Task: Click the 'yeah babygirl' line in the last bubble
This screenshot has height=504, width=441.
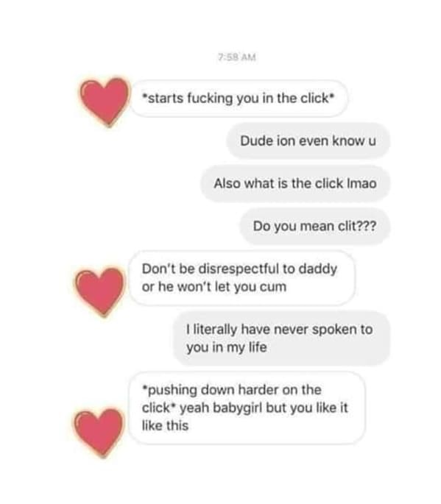Action: [x=244, y=408]
